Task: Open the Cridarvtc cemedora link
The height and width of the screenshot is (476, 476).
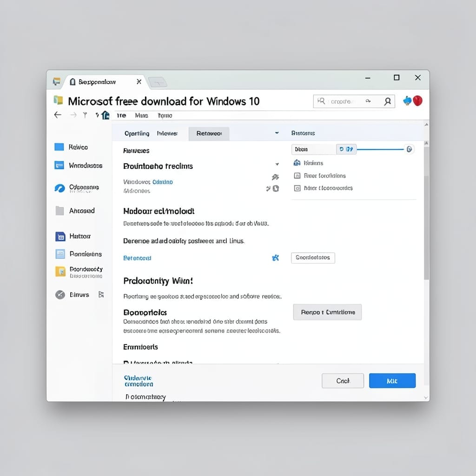Action: [139, 381]
